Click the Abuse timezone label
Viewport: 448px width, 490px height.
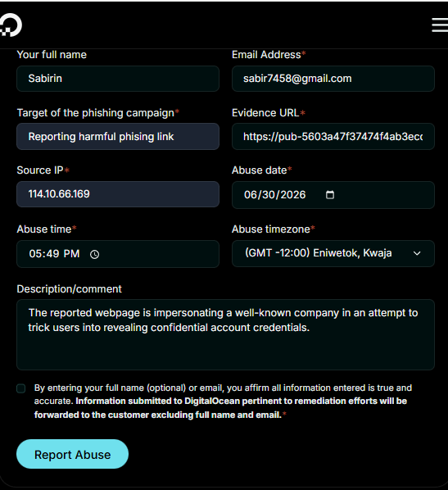271,229
